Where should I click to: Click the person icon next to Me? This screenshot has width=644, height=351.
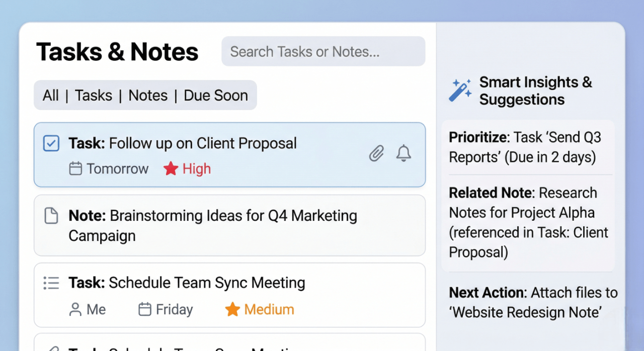(x=75, y=309)
